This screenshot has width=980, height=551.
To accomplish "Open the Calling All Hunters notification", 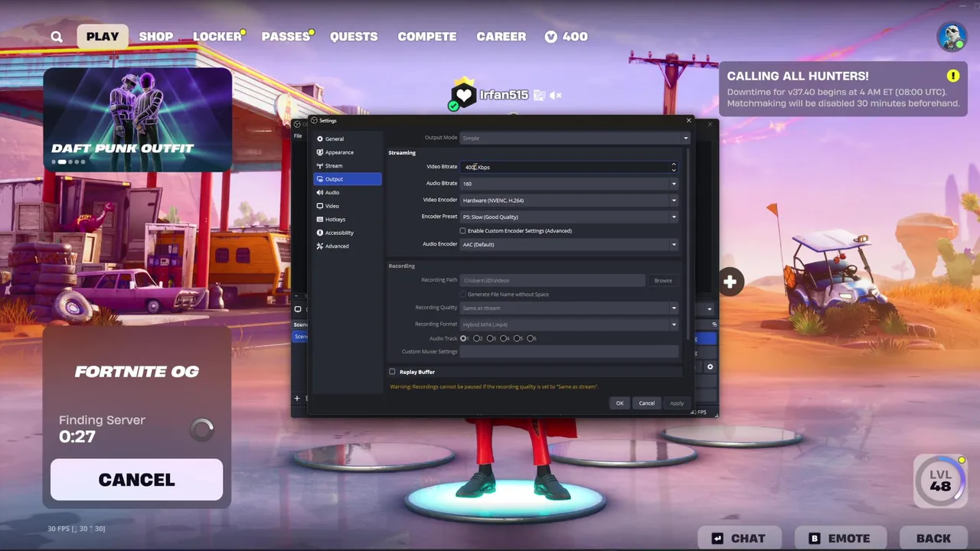I will [x=843, y=89].
